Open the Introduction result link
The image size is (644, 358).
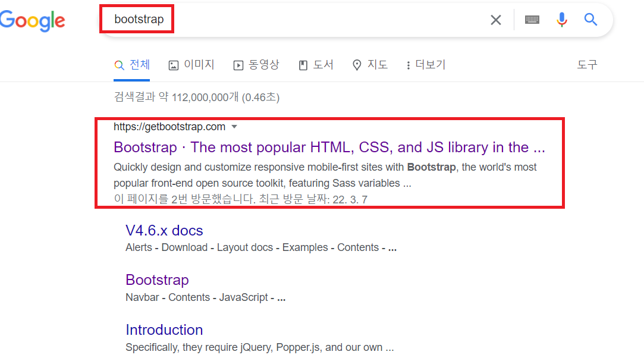[164, 330]
